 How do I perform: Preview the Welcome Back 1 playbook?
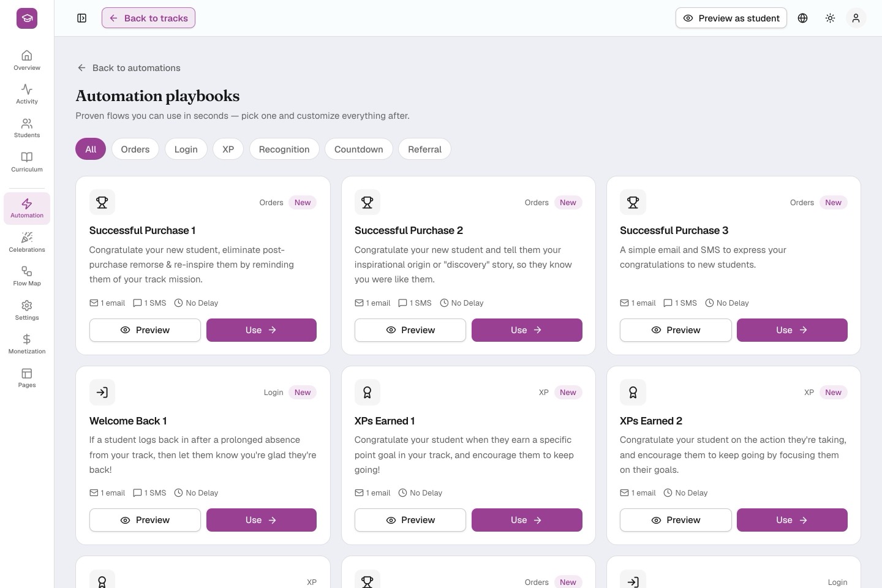(x=145, y=520)
